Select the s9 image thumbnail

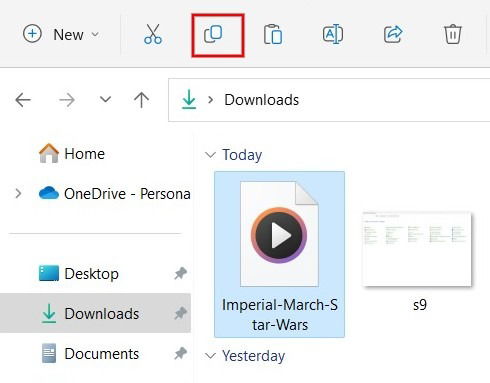pos(417,249)
